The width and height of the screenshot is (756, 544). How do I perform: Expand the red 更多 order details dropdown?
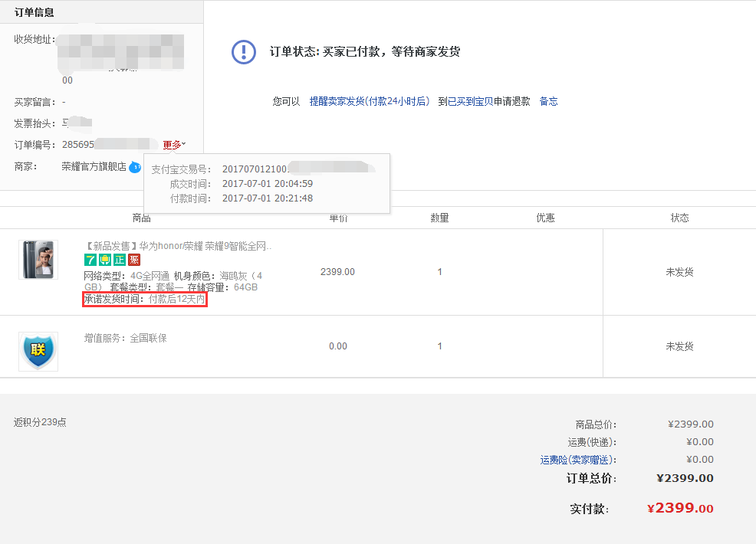(174, 145)
